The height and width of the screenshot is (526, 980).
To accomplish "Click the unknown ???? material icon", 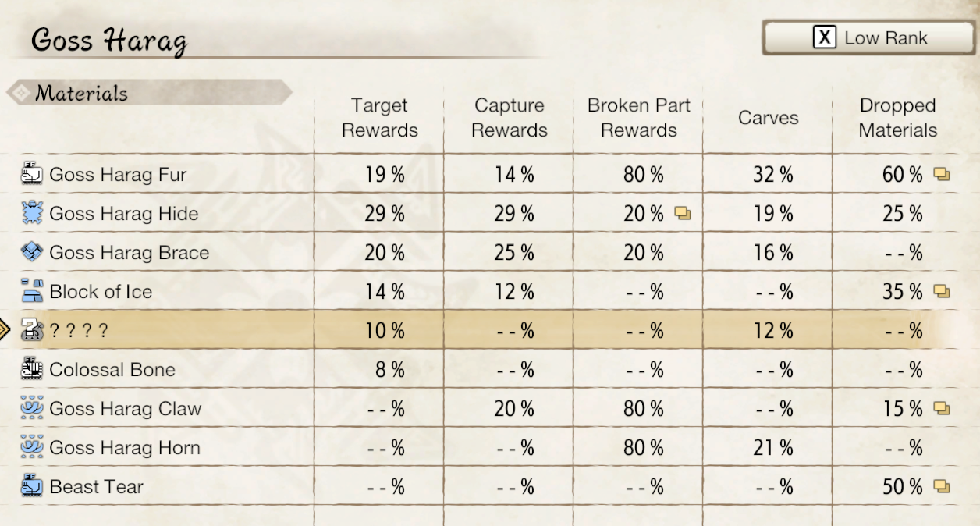I will [x=31, y=330].
